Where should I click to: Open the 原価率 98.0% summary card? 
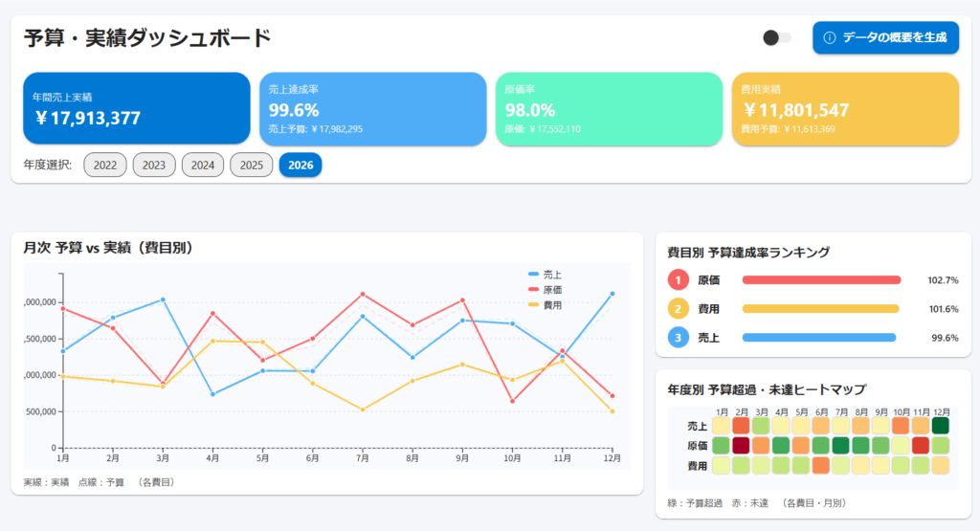[609, 109]
